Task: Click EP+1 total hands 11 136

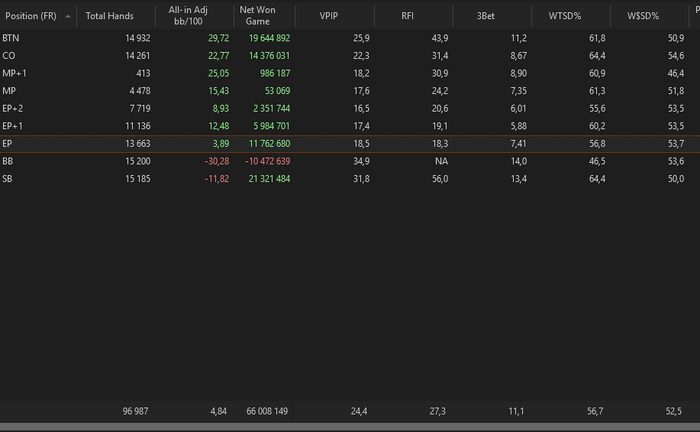Action: click(x=138, y=126)
